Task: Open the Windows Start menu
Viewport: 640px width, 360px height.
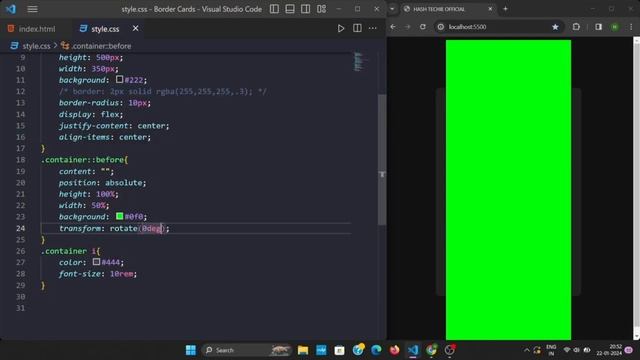Action: (x=191, y=350)
